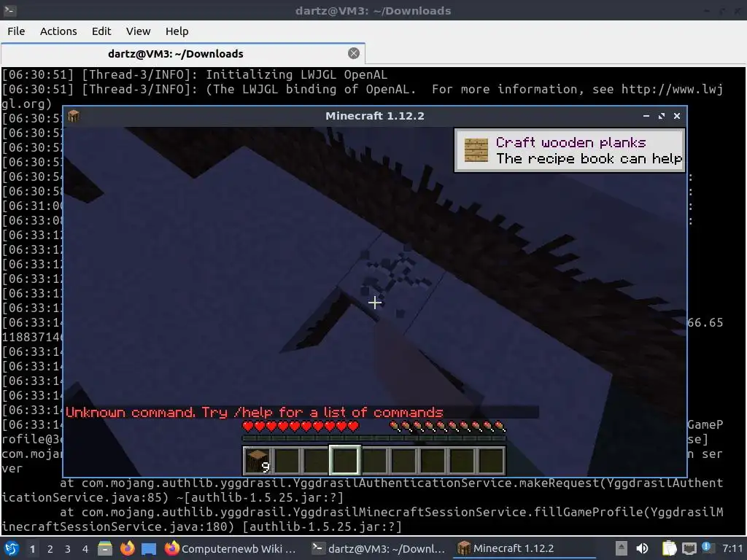This screenshot has width=747, height=560.
Task: Open the Help menu
Action: pos(177,31)
